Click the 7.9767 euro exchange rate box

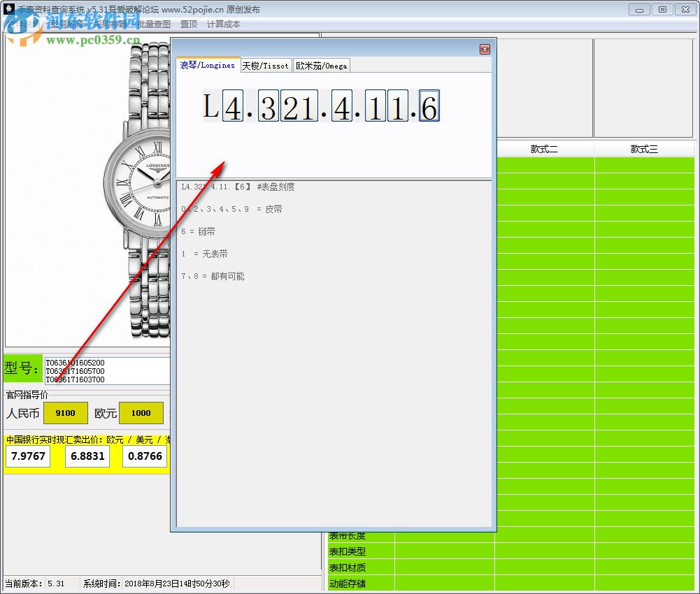[28, 456]
